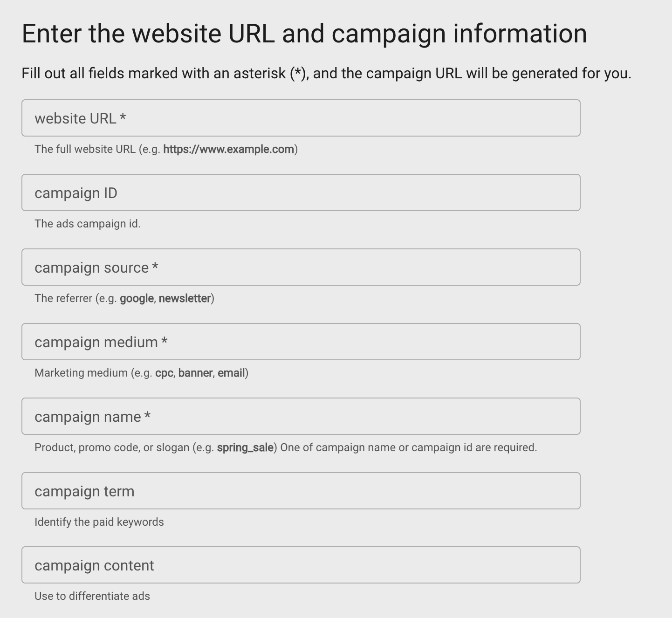Click into the campaign medium field
Image resolution: width=672 pixels, height=618 pixels.
click(301, 342)
